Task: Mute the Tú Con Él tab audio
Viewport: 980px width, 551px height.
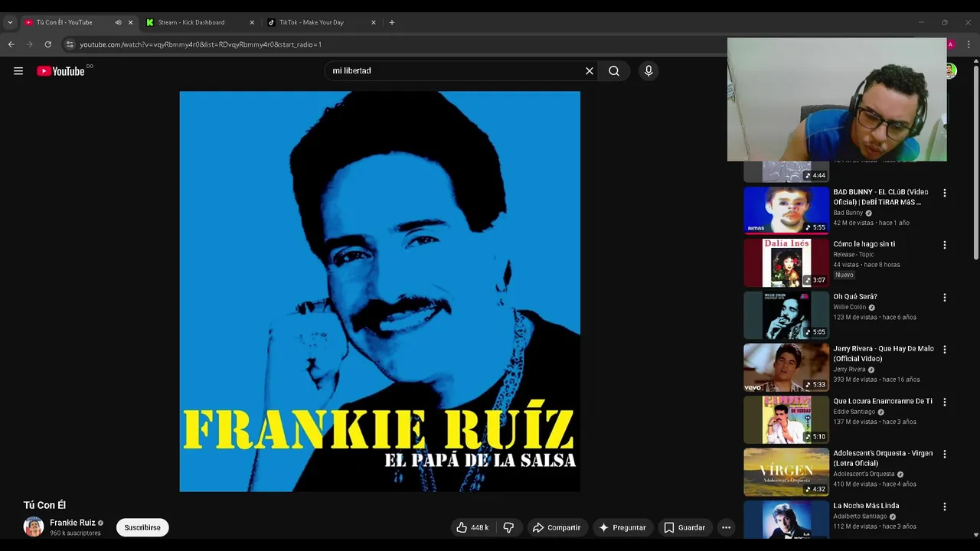Action: [x=118, y=22]
